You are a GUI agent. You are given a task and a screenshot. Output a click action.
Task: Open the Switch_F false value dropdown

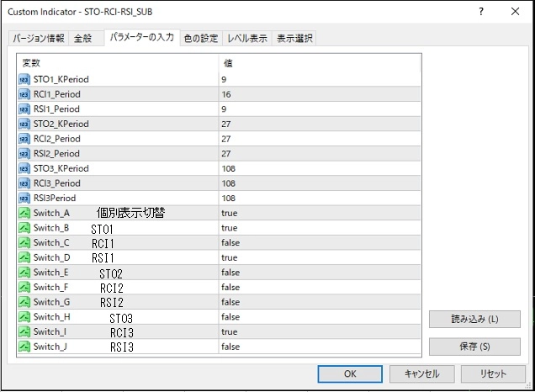tap(320, 287)
